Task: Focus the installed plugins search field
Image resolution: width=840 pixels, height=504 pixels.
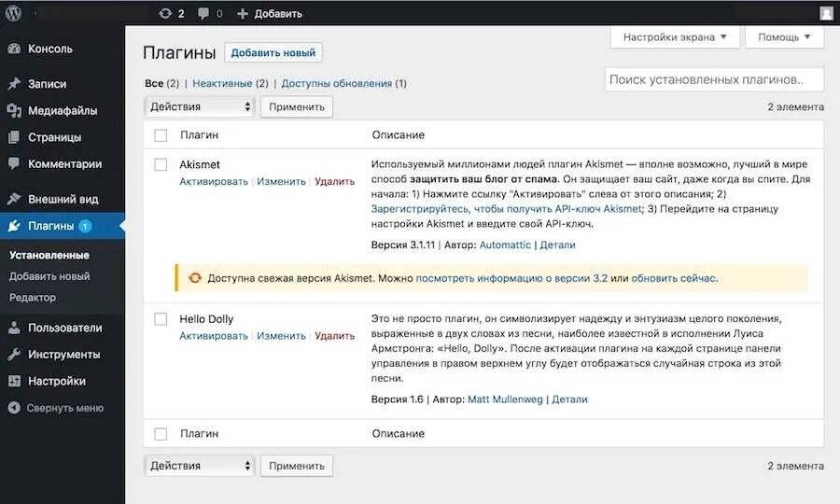Action: [x=714, y=80]
